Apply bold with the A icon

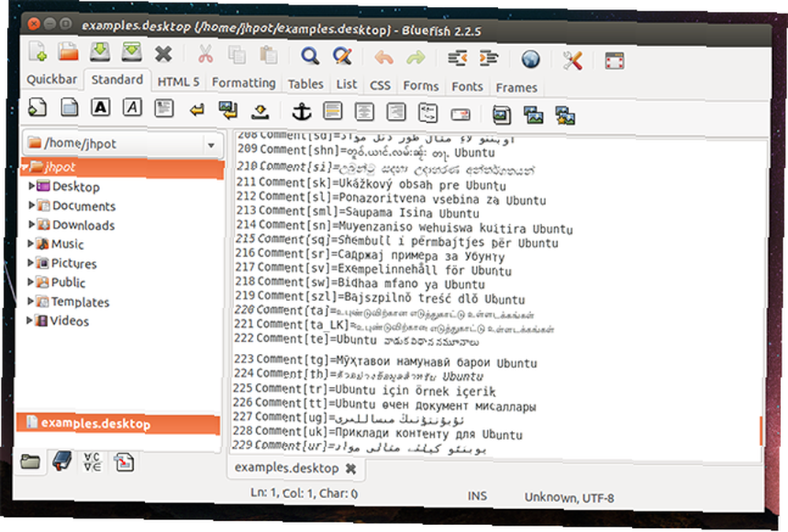tap(101, 107)
